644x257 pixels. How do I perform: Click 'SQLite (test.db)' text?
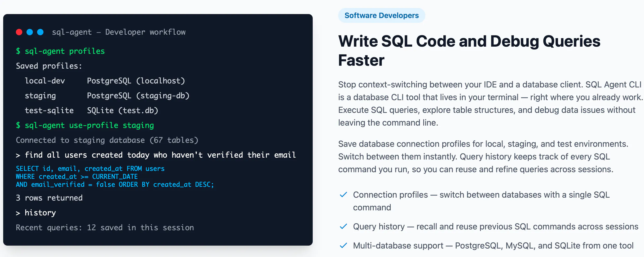[x=123, y=110]
